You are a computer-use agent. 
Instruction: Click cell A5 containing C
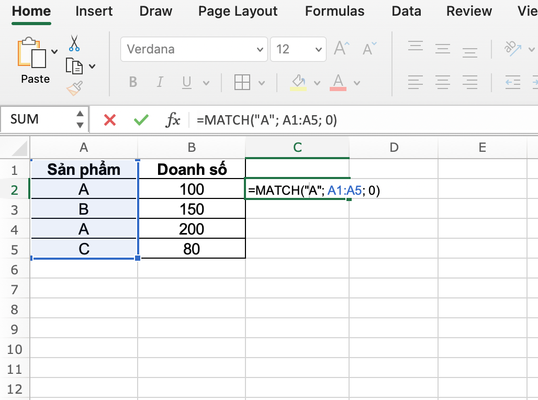coord(84,249)
